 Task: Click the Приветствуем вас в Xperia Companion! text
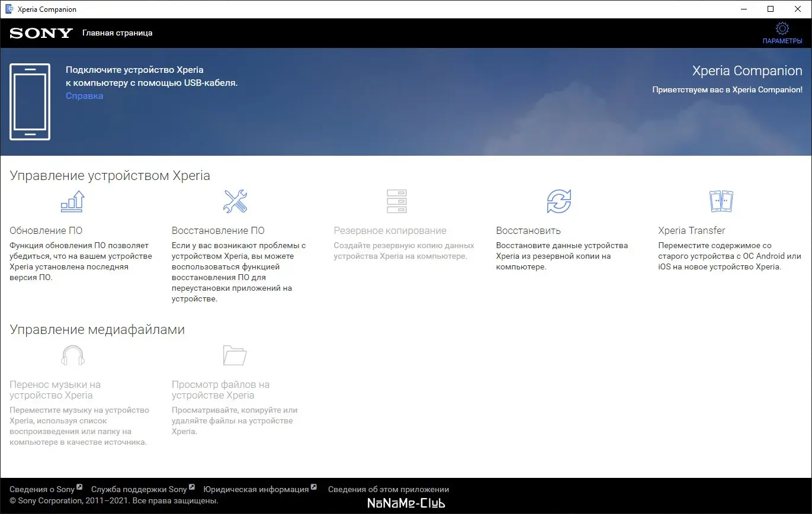pyautogui.click(x=727, y=90)
